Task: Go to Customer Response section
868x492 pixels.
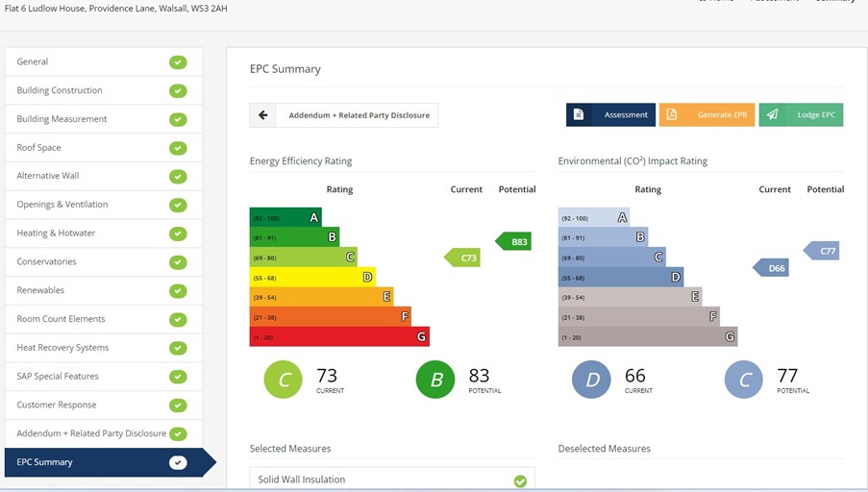Action: pyautogui.click(x=104, y=406)
